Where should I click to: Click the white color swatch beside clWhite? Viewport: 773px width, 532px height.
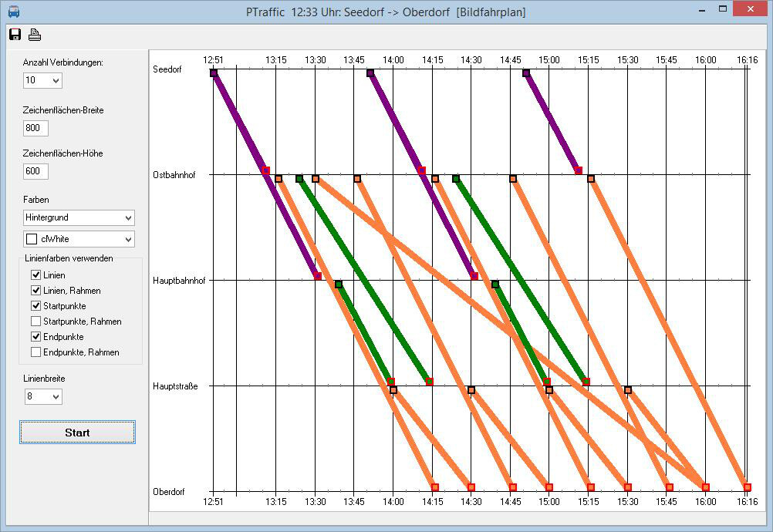point(32,239)
